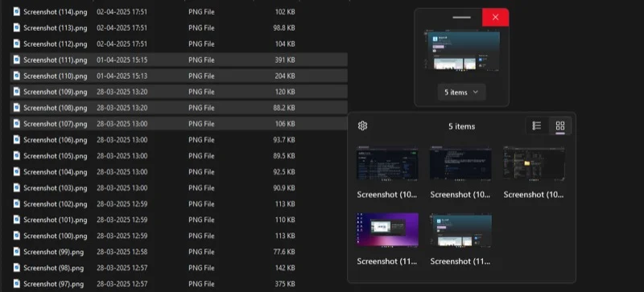The image size is (644, 292).
Task: Select file name Screenshot (109).png
Action: 55,92
